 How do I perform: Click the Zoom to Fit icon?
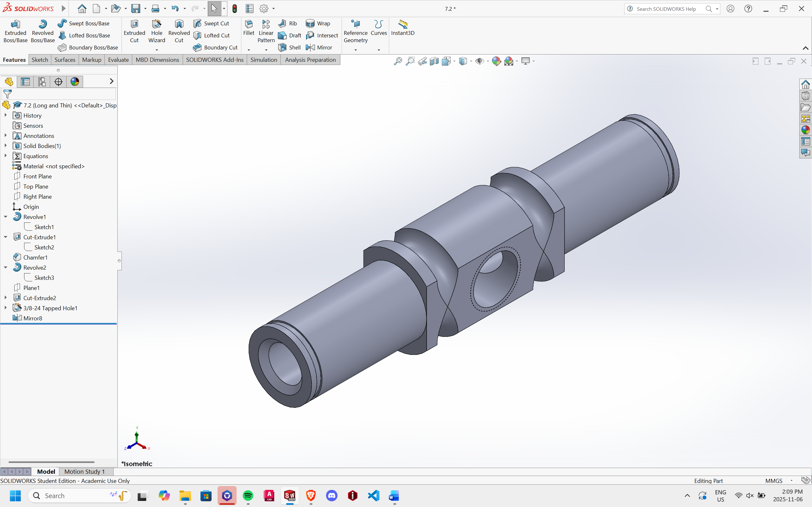coord(398,61)
